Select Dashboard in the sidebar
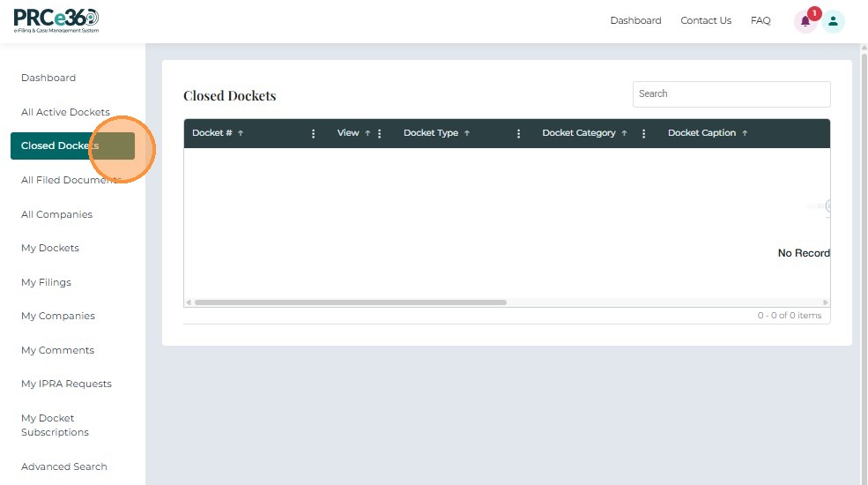868x485 pixels. point(48,78)
